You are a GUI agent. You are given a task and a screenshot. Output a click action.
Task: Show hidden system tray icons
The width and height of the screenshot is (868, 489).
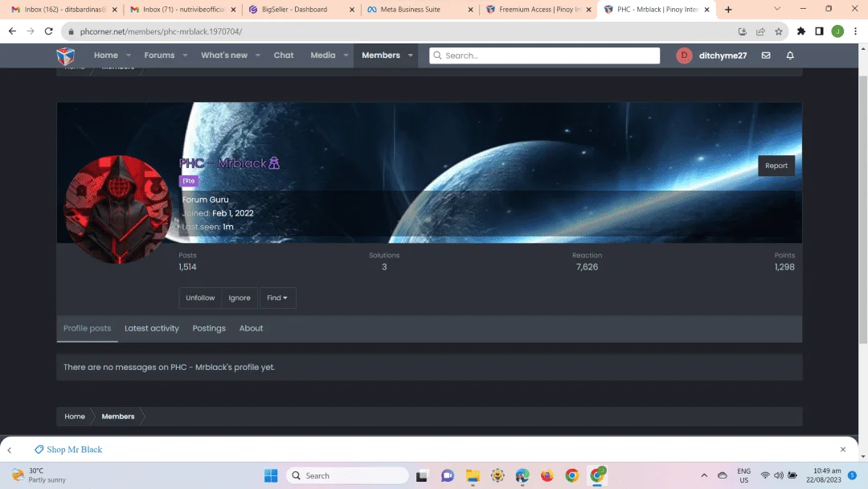coord(704,475)
